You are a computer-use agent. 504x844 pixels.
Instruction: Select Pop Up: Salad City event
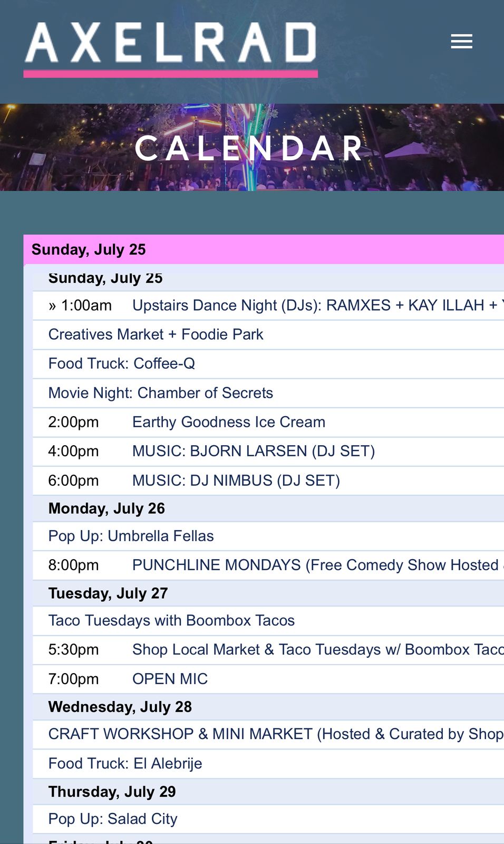(113, 819)
